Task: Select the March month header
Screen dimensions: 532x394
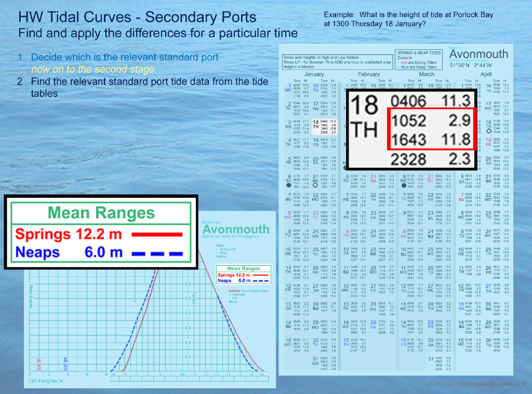Action: [x=426, y=74]
